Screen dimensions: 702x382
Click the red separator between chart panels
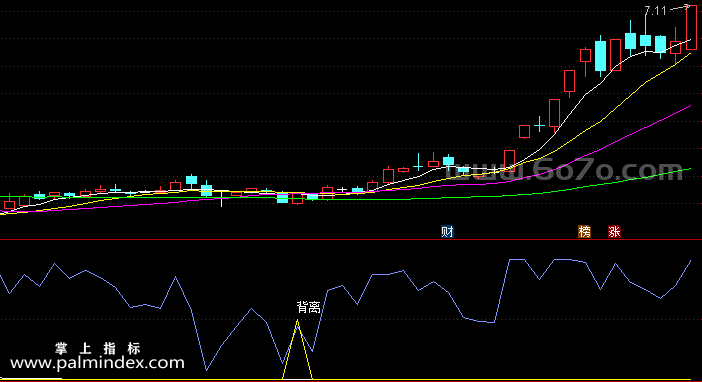click(351, 240)
